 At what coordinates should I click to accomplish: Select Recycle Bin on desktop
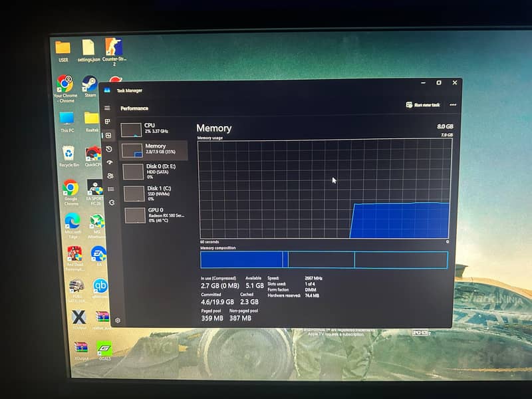click(x=69, y=156)
